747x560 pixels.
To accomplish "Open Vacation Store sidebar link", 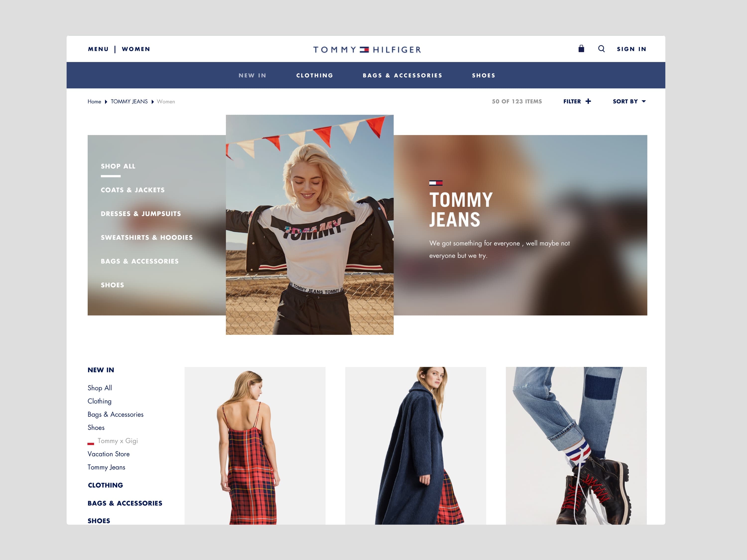I will [x=108, y=454].
